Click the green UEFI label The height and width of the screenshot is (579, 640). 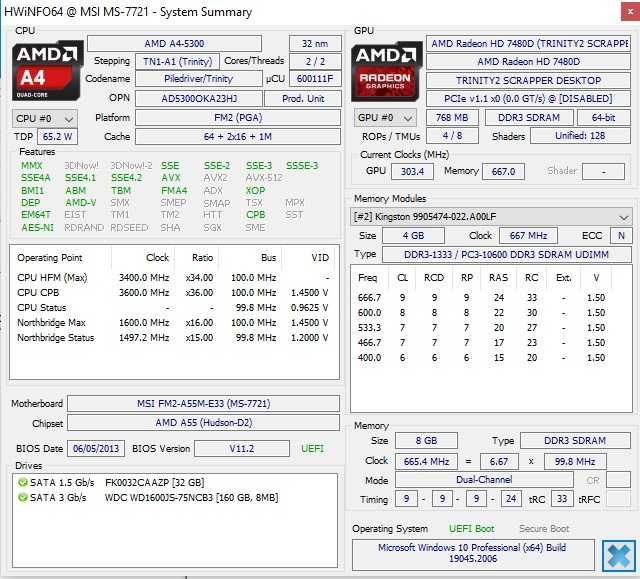point(312,449)
